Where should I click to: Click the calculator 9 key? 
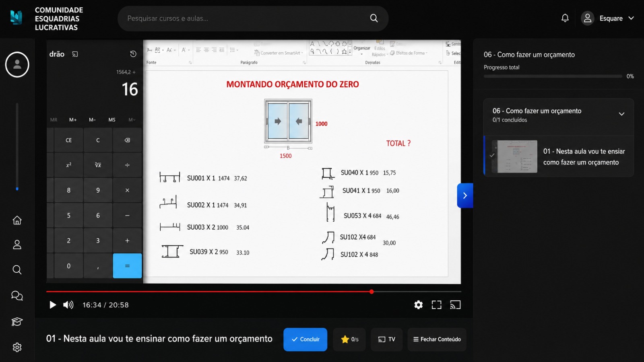[98, 190]
